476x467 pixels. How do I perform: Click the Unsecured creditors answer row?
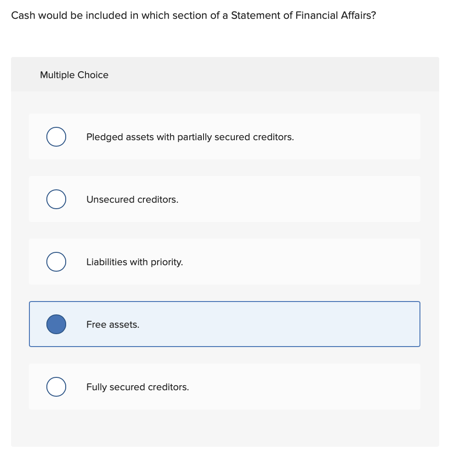tap(225, 199)
